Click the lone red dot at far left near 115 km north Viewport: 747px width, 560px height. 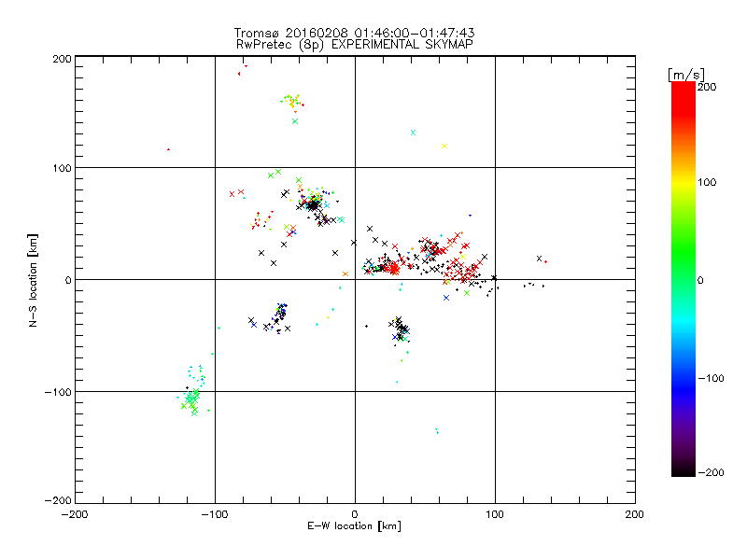coord(168,149)
